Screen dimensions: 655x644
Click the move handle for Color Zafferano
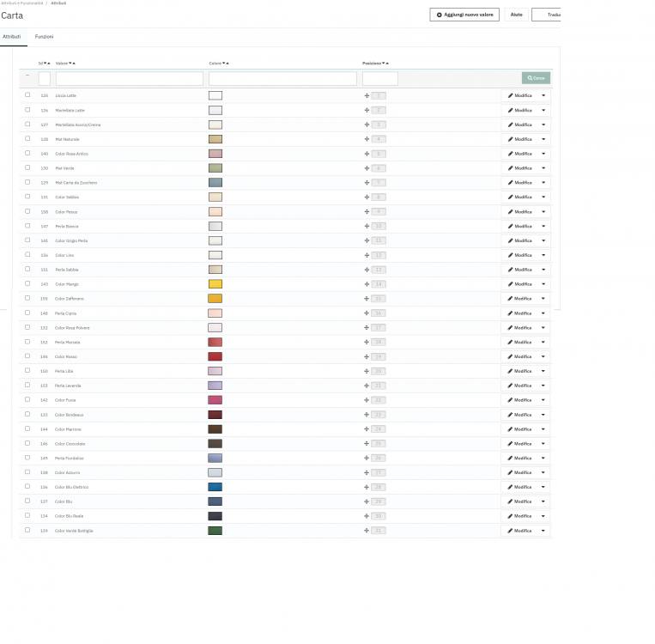[367, 299]
